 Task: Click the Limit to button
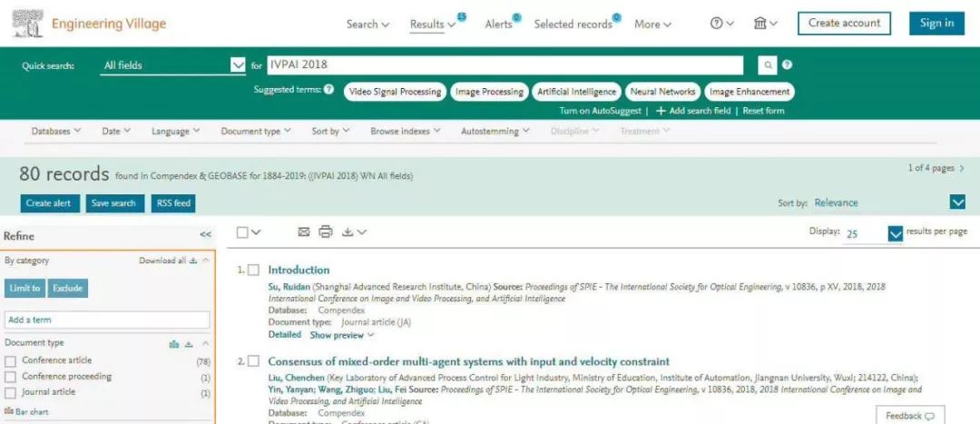click(x=24, y=288)
